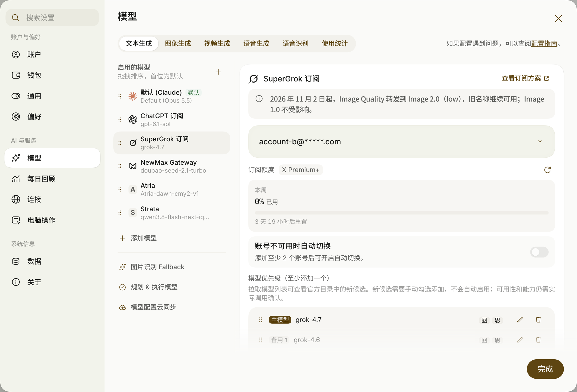Open the 钱包 section
Screen dimensions: 577x392
tap(52, 75)
